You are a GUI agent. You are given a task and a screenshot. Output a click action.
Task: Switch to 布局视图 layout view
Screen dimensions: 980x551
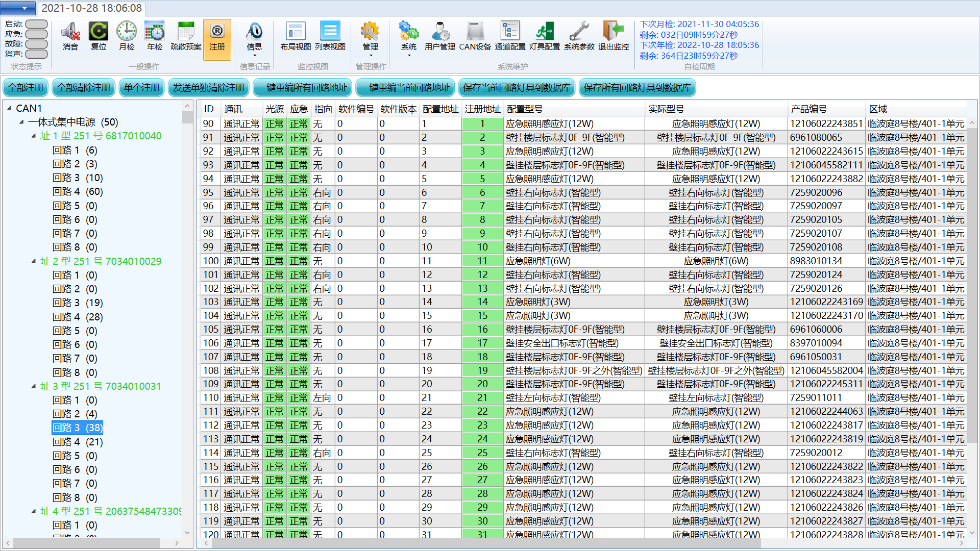pos(296,32)
